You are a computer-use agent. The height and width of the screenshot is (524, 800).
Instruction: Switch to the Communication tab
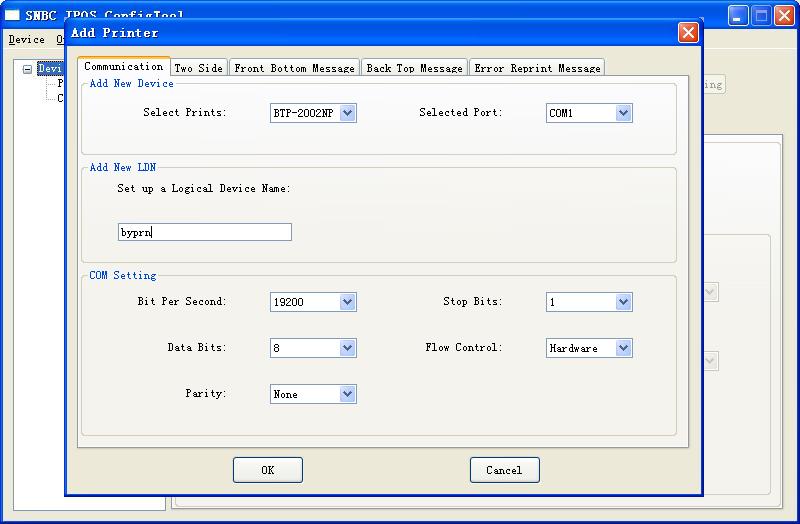pos(123,66)
